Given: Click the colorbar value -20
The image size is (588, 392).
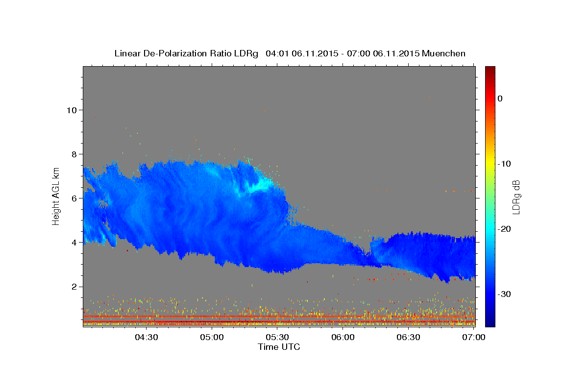Looking at the screenshot, I should pyautogui.click(x=504, y=229).
